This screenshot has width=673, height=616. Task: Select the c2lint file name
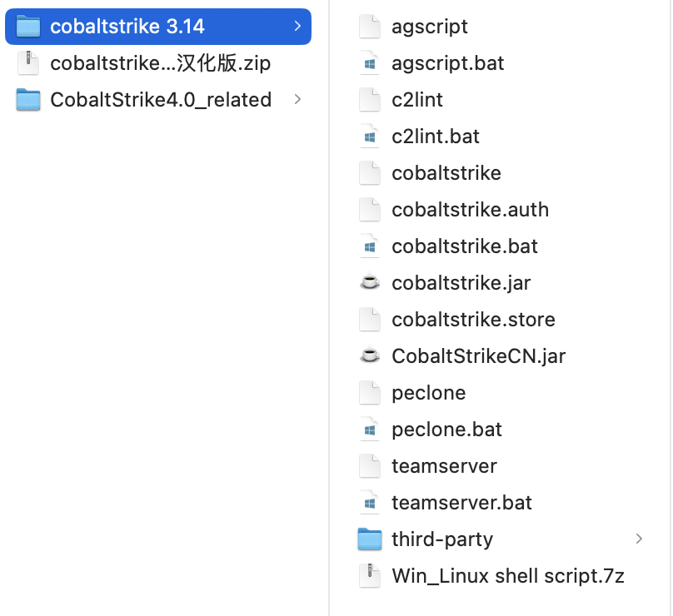click(417, 100)
